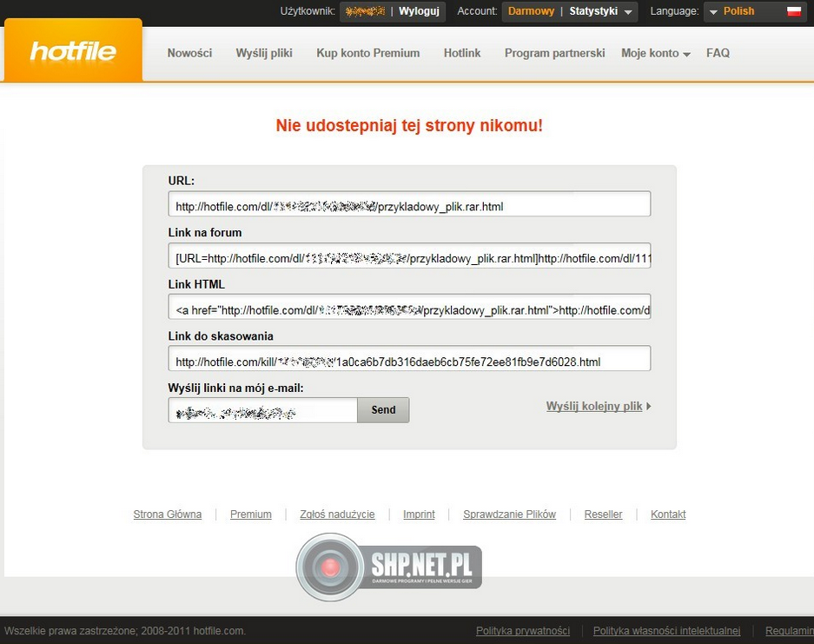Click the 'URL:' label

[x=182, y=181]
